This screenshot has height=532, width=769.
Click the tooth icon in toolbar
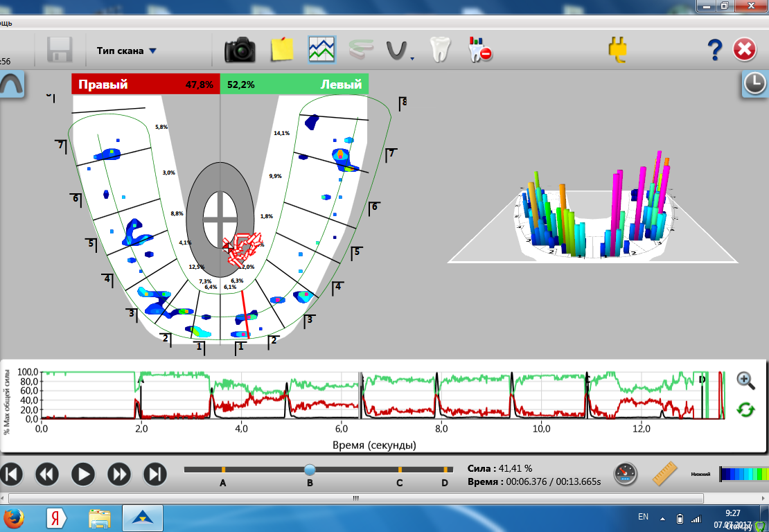pos(441,51)
